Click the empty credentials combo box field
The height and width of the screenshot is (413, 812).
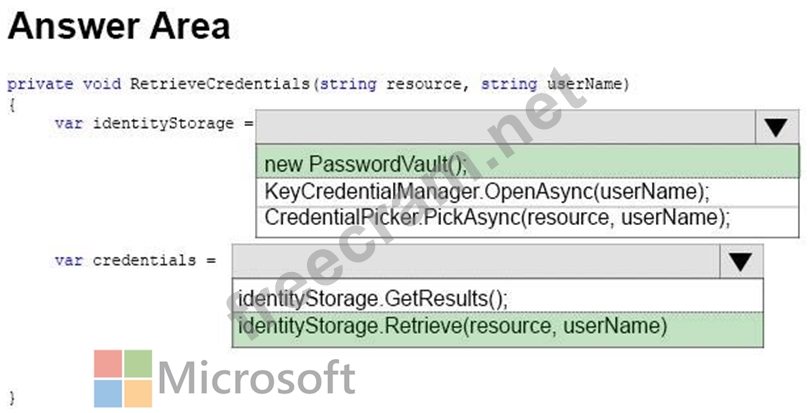point(476,261)
